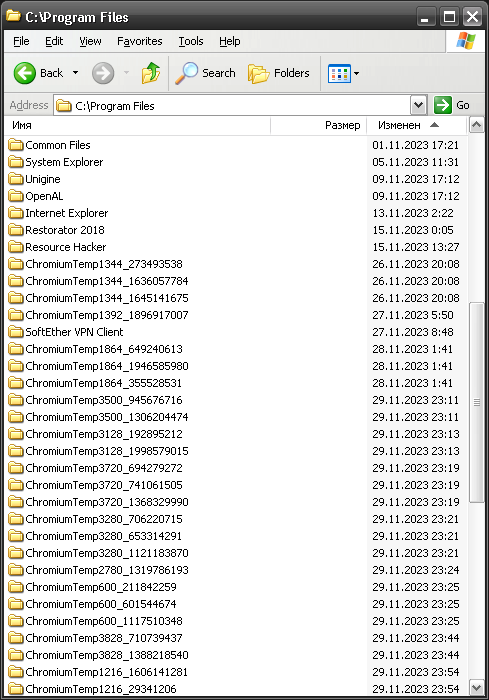Viewport: 489px width, 700px height.
Task: Sort by the Изменен column header
Action: click(x=416, y=125)
